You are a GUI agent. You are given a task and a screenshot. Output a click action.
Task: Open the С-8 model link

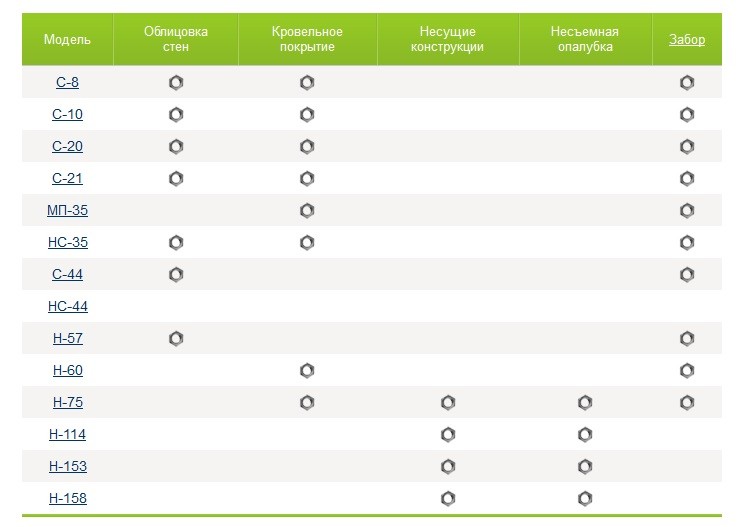tap(67, 82)
